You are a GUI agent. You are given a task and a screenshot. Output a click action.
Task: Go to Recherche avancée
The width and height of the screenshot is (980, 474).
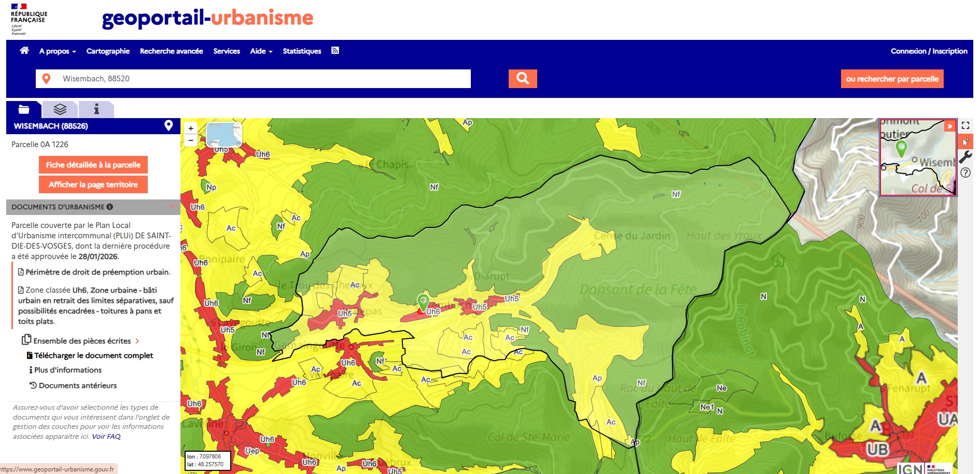172,51
